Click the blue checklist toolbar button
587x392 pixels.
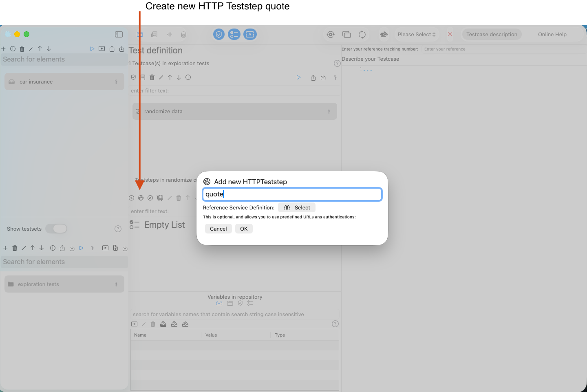click(234, 35)
